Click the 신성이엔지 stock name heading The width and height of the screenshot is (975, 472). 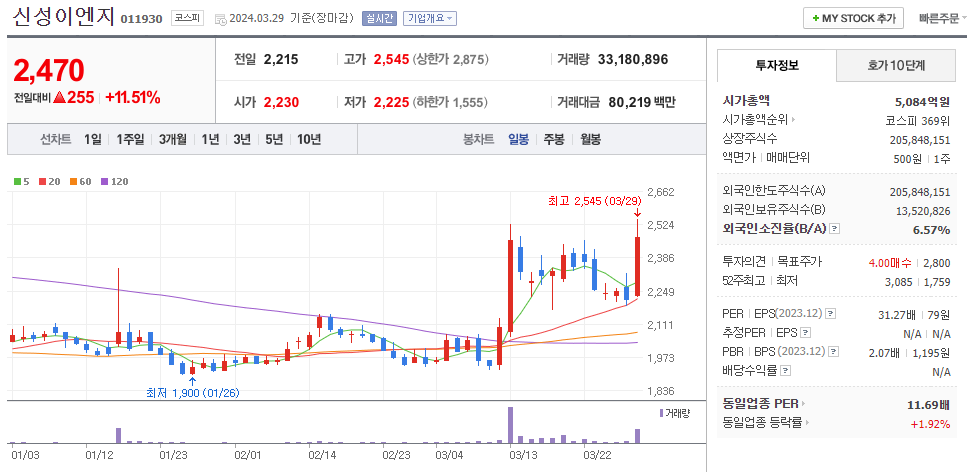tap(63, 16)
